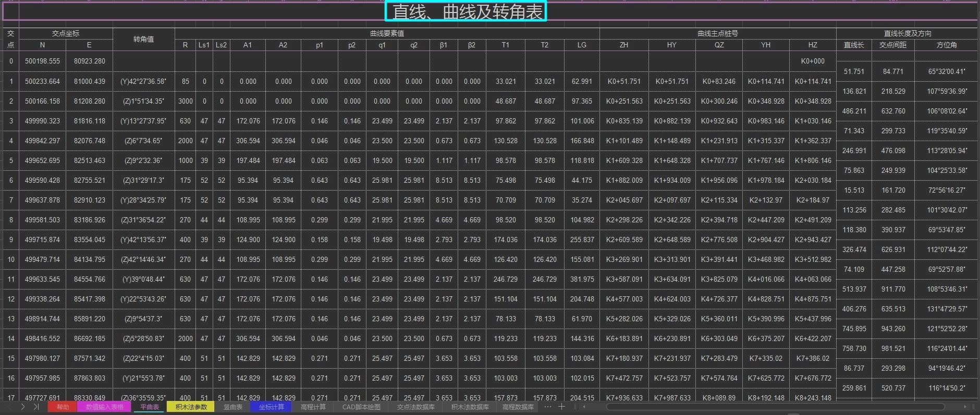This screenshot has width=980, height=415.
Task: Select the K0+000 cell in HZ column
Action: point(812,61)
